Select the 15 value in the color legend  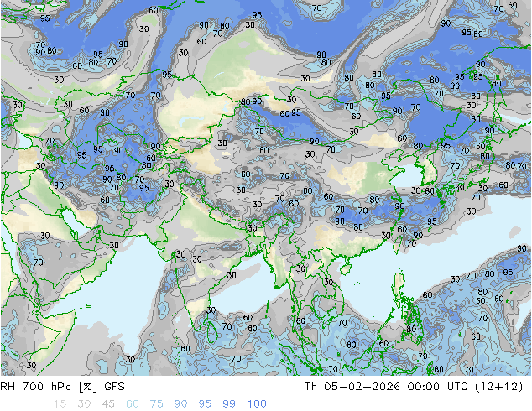[60, 404]
